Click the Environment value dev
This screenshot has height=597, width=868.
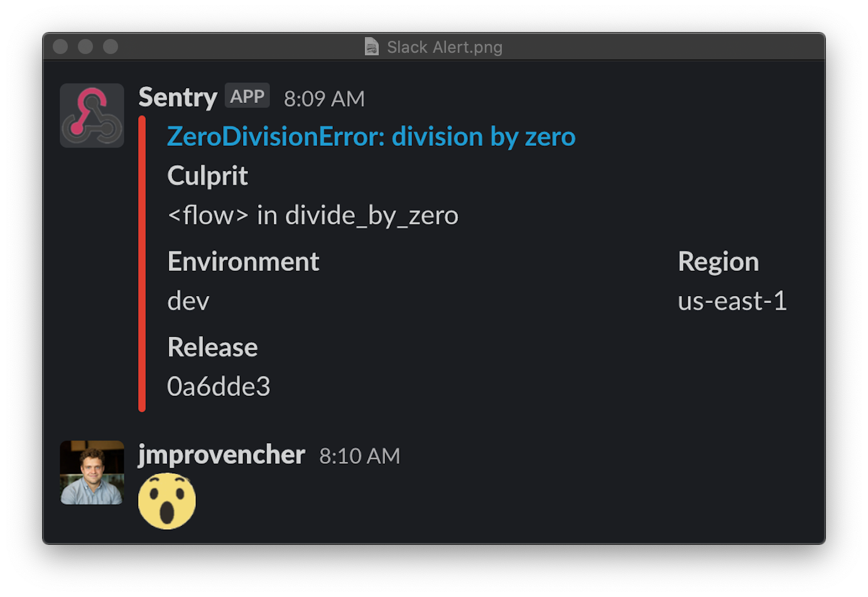[x=188, y=301]
